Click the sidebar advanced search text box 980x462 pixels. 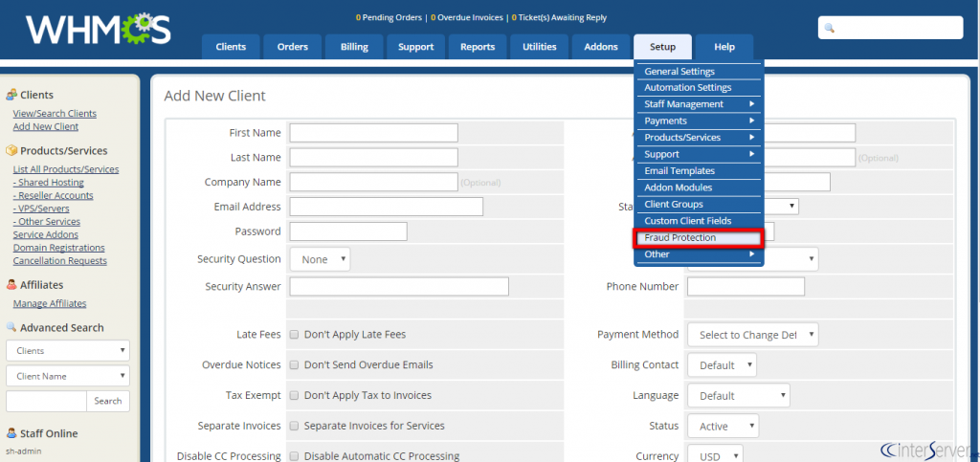coord(46,402)
